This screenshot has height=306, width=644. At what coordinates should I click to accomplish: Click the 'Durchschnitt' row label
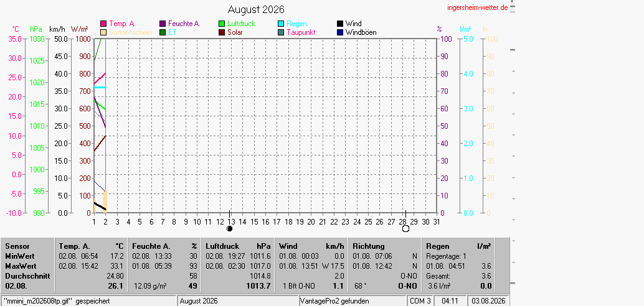27,276
